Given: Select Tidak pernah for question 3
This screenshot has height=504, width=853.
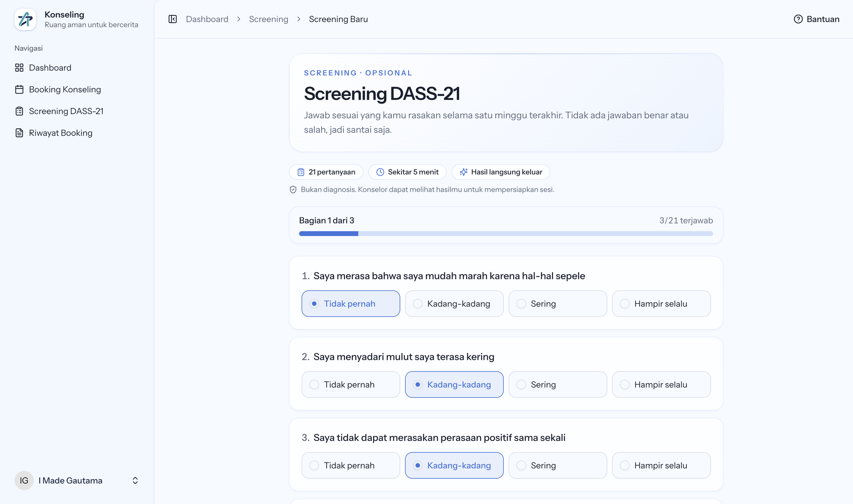Looking at the screenshot, I should tap(351, 465).
